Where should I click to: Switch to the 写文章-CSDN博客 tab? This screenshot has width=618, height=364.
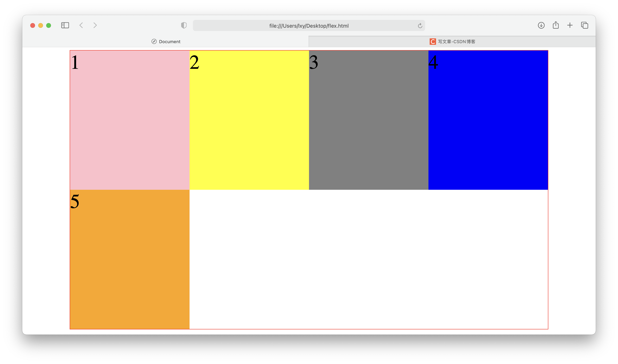tap(452, 41)
